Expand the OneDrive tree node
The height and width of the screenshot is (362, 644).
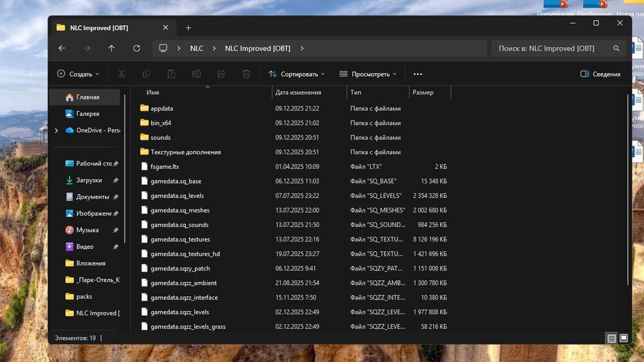[x=57, y=130]
